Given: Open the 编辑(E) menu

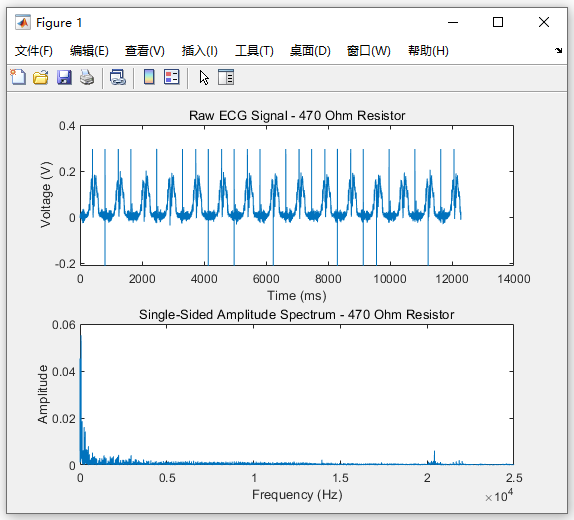Looking at the screenshot, I should (89, 51).
